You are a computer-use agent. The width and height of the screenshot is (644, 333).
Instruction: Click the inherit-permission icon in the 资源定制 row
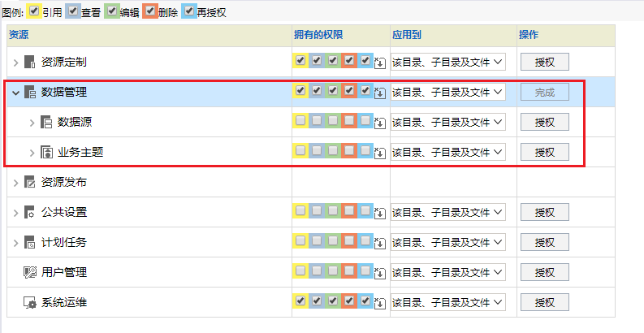click(x=380, y=63)
